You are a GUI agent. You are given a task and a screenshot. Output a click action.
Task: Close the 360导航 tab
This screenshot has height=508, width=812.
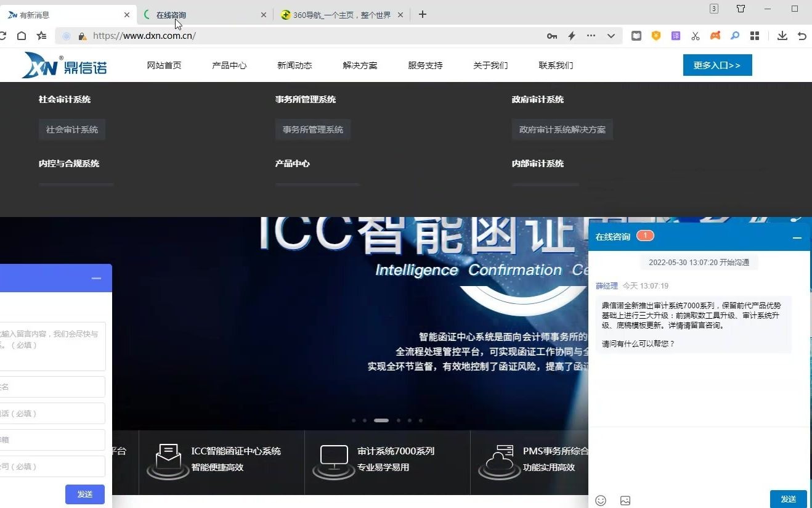point(400,15)
